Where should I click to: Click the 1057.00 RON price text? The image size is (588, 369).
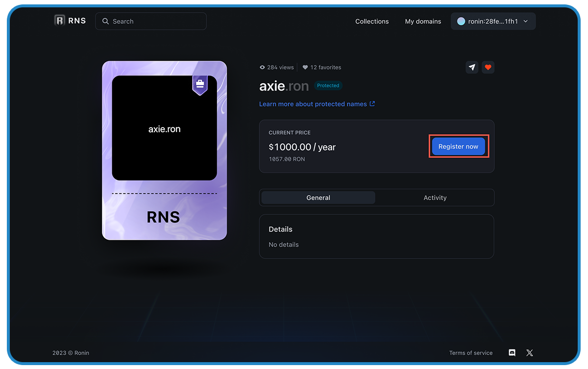(287, 159)
